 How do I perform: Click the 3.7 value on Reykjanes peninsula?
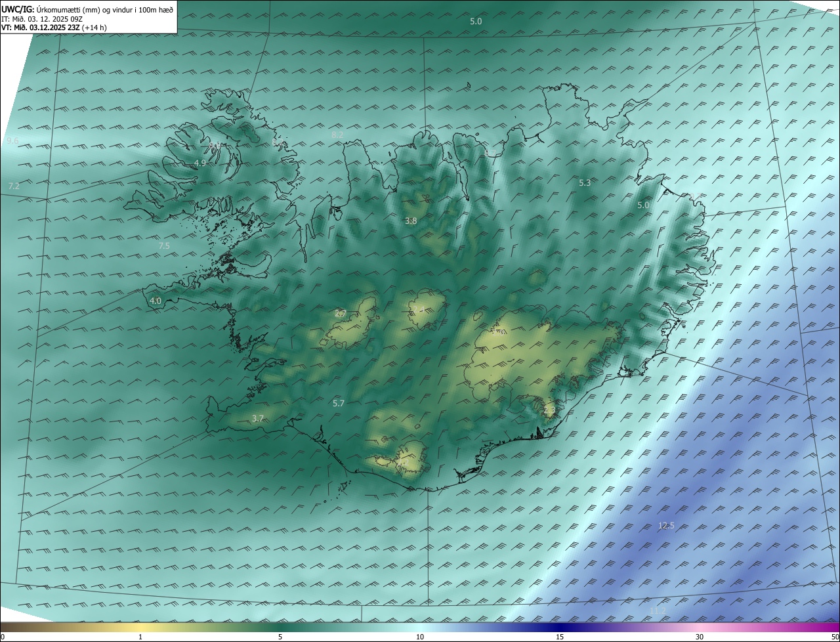258,419
